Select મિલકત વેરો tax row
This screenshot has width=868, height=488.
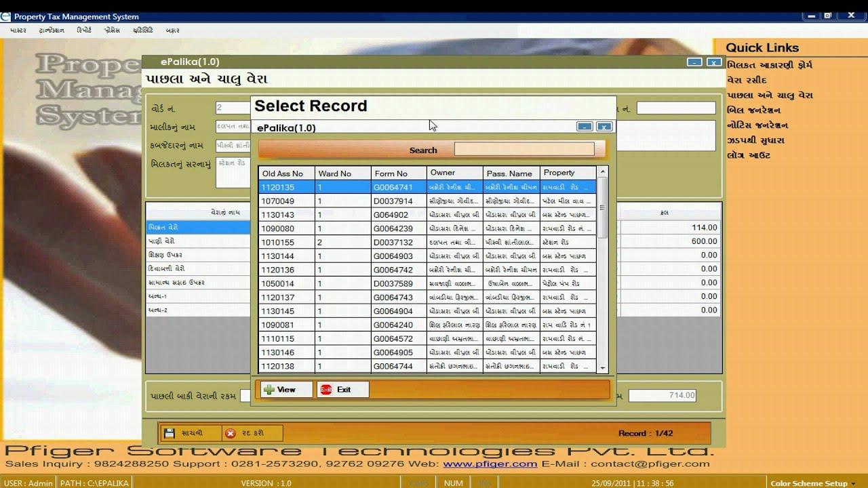point(198,228)
